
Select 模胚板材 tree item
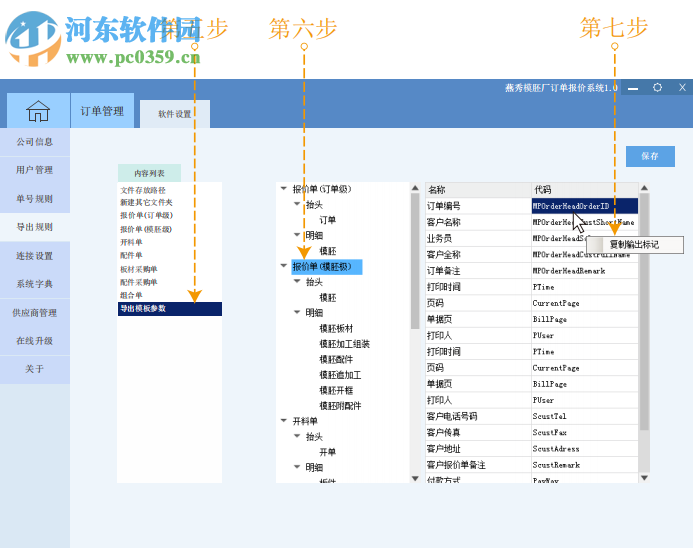click(x=336, y=328)
